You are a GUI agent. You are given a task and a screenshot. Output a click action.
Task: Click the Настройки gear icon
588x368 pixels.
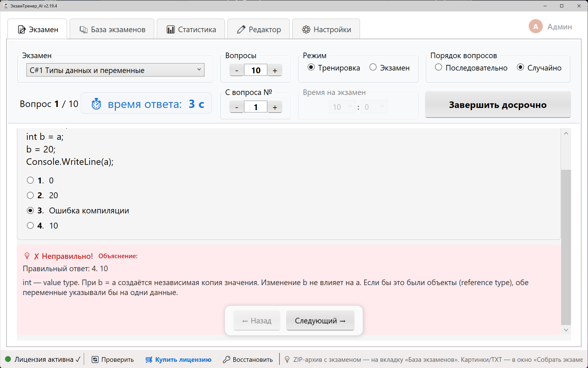pyautogui.click(x=306, y=30)
